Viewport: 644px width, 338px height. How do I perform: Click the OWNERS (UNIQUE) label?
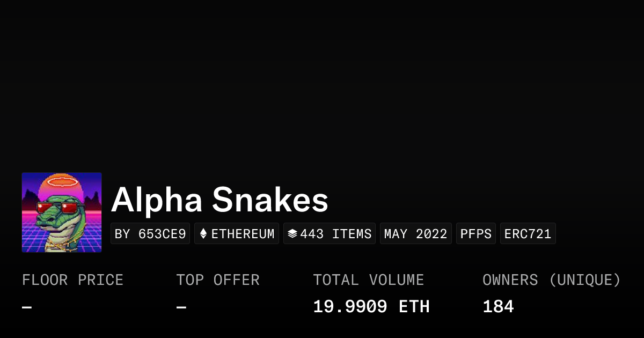552,280
